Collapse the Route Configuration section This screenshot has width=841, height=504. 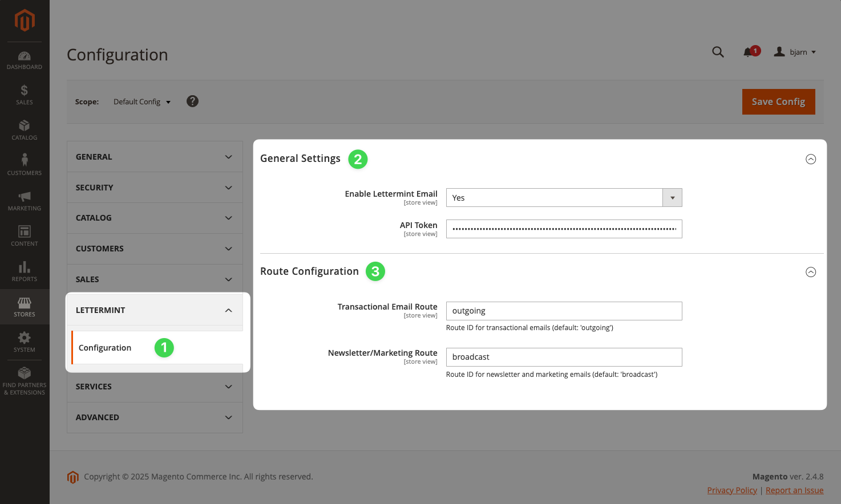(x=810, y=272)
